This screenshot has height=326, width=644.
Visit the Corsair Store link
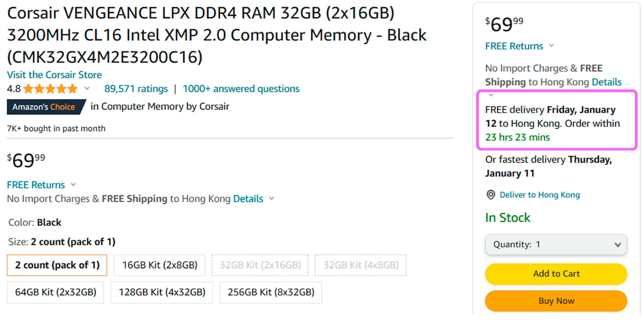tap(54, 75)
